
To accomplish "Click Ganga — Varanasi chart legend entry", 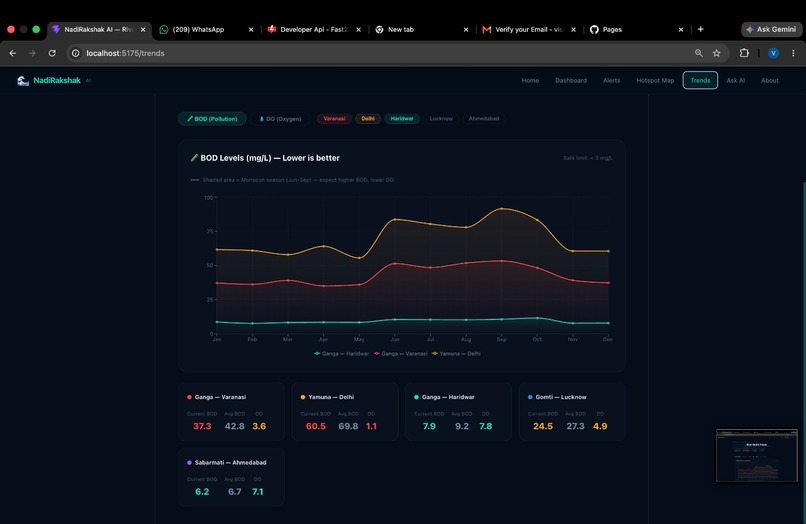I will click(400, 354).
